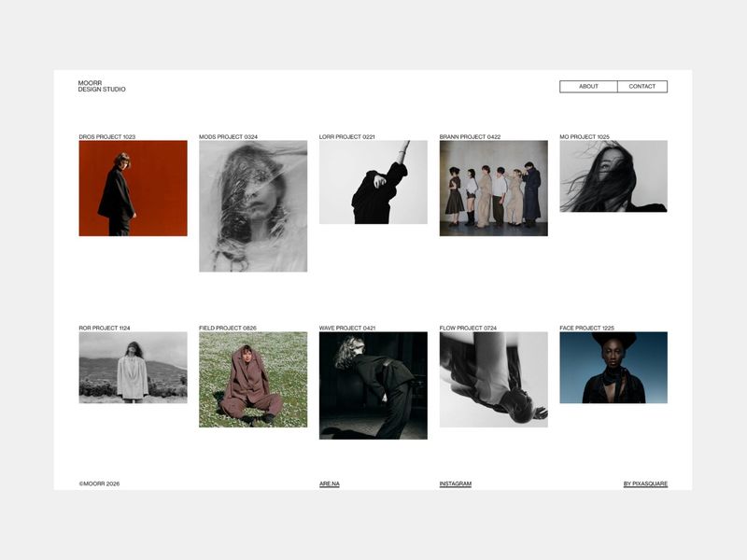Click the MODS PROJECT 0324 title
This screenshot has height=560, width=747.
point(228,136)
